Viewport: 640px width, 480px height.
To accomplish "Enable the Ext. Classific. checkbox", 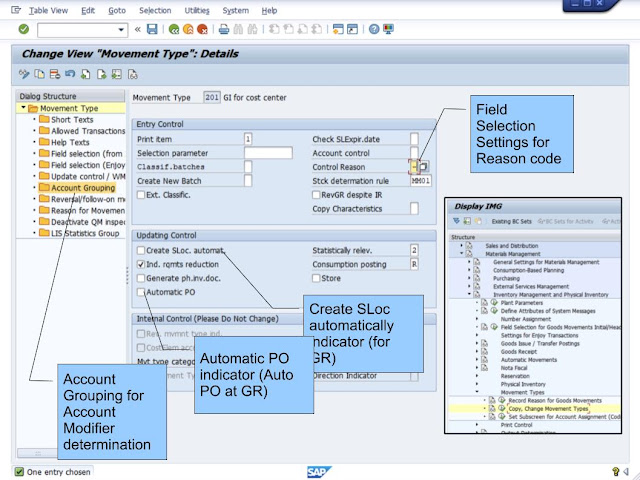I will (x=141, y=195).
